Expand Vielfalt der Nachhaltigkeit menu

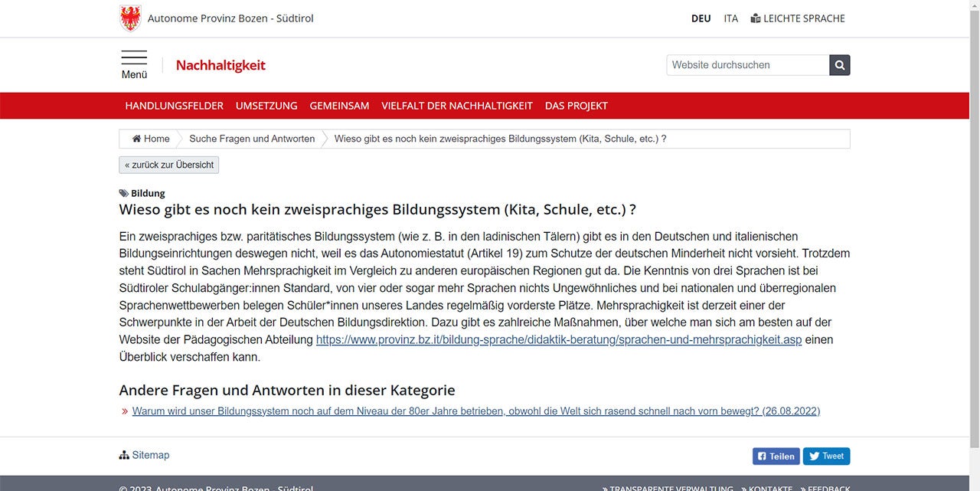457,106
